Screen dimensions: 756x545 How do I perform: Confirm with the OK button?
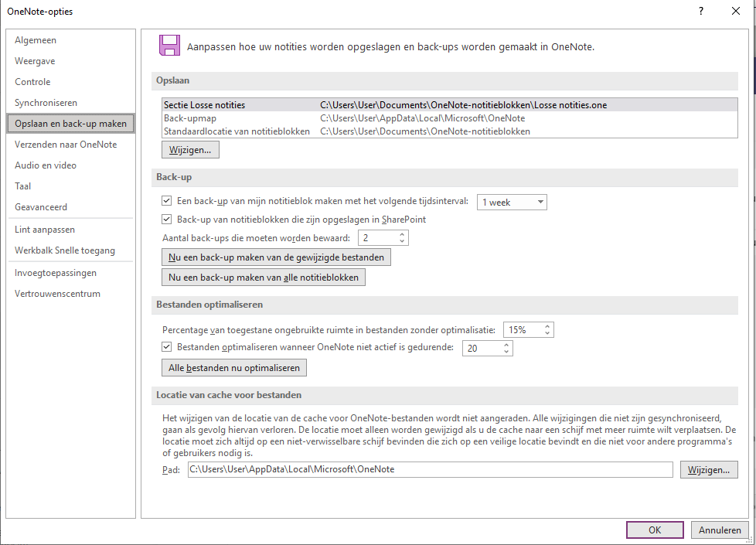click(655, 530)
